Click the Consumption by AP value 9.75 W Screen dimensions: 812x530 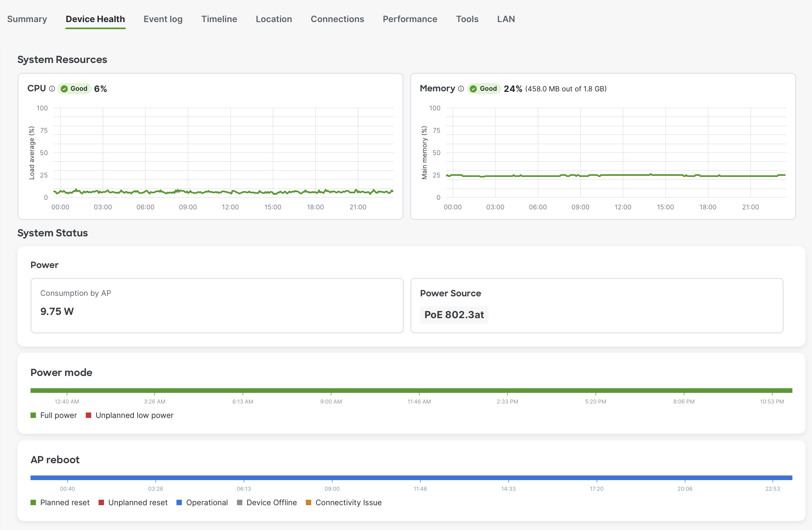pos(57,311)
